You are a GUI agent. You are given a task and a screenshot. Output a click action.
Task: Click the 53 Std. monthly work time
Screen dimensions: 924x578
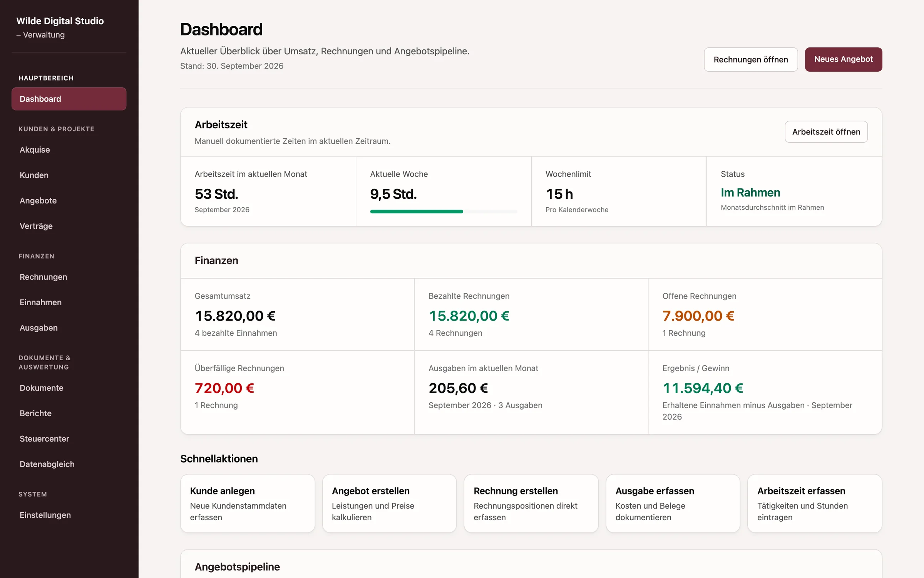point(216,194)
